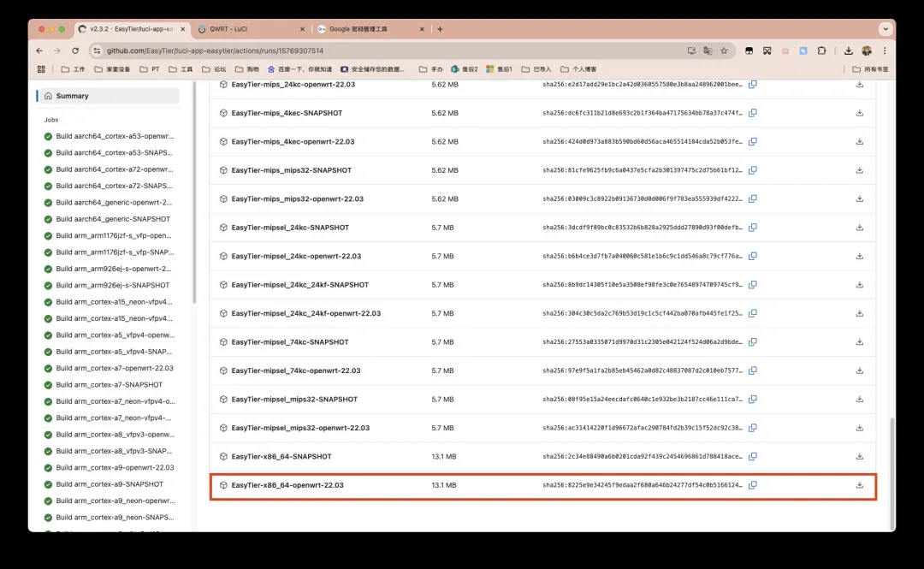Open the 购物 bookmarks folder
This screenshot has width=924, height=569.
[x=247, y=69]
